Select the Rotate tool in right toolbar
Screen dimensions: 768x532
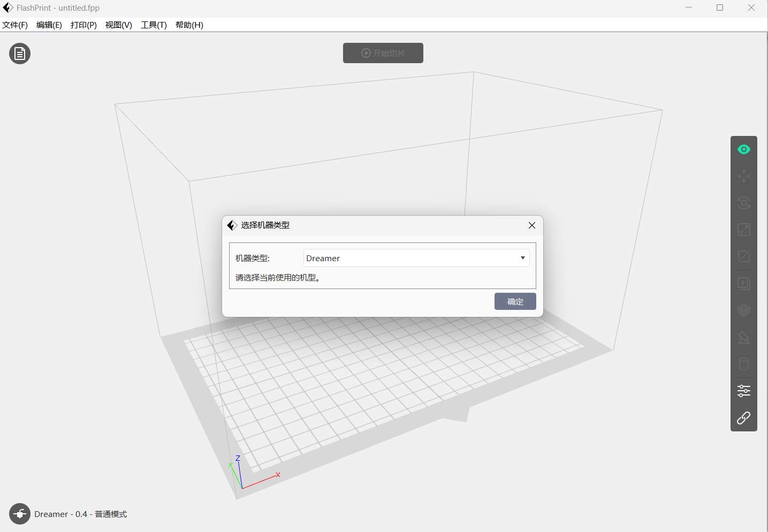[743, 203]
